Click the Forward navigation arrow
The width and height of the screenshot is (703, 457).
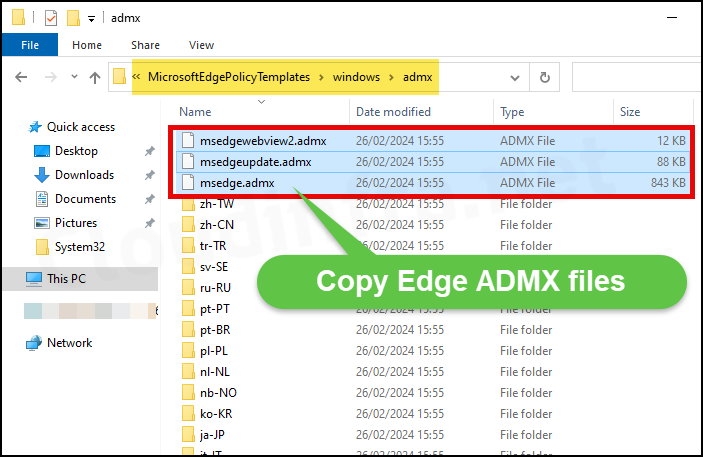(51, 77)
